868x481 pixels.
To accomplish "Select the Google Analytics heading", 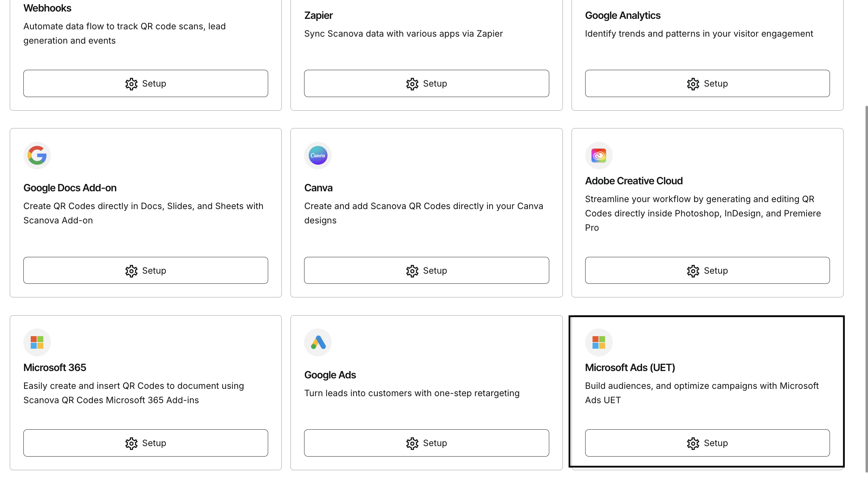I will pos(623,15).
